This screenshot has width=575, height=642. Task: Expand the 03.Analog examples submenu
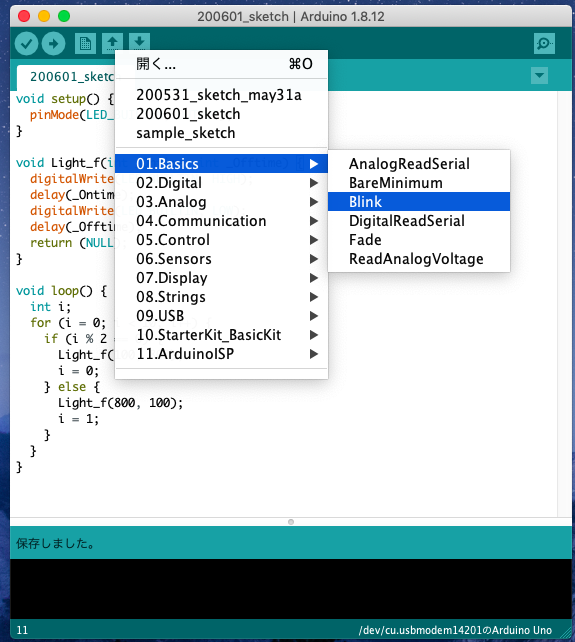click(221, 202)
